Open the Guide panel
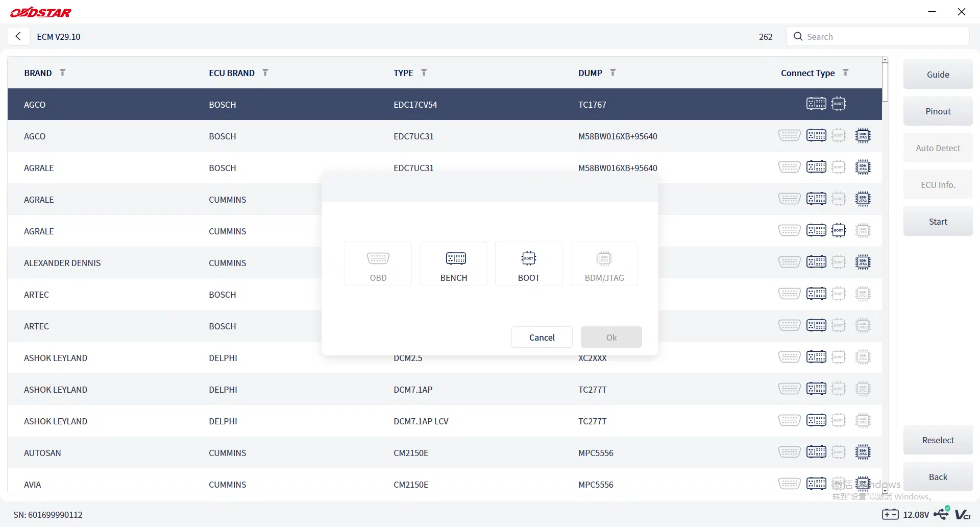The image size is (980, 527). [938, 75]
